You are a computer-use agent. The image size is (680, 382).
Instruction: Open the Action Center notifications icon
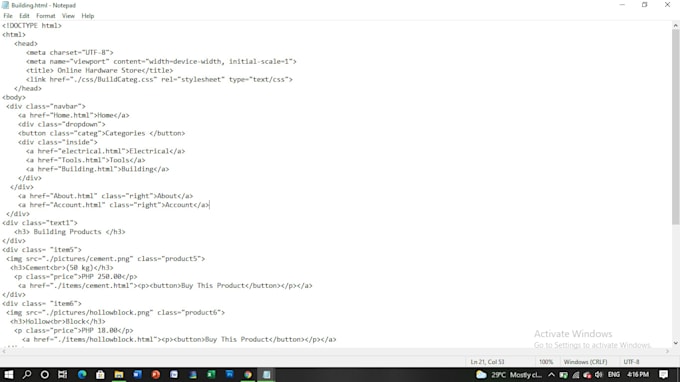point(664,375)
